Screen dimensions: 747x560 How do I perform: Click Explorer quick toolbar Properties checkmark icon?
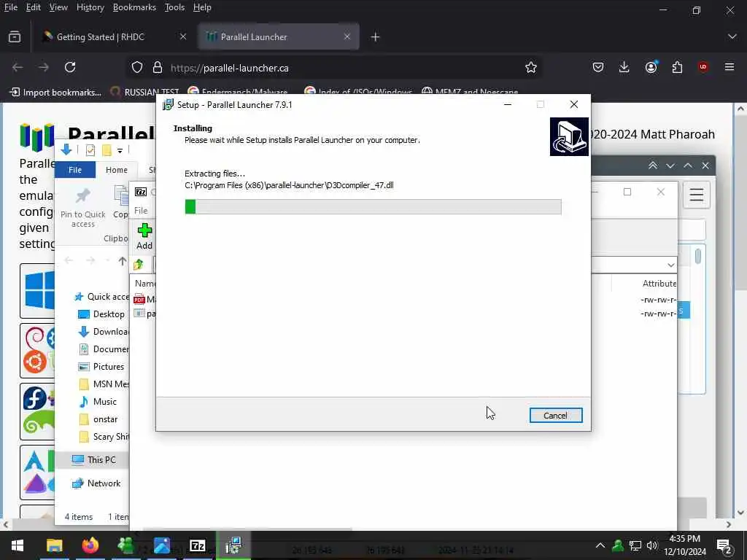(90, 150)
